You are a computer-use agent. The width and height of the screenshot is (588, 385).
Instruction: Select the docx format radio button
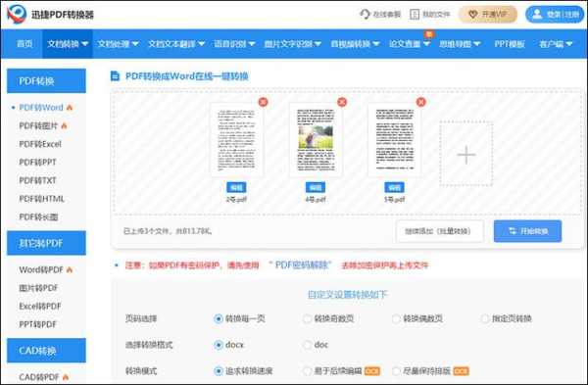[219, 345]
